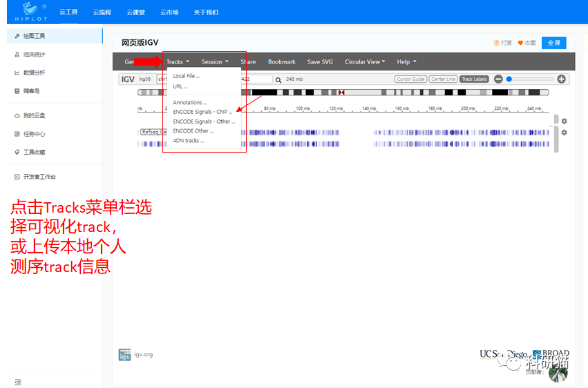Click the zoom level slider handle
This screenshot has width=588, height=388.
pos(509,79)
